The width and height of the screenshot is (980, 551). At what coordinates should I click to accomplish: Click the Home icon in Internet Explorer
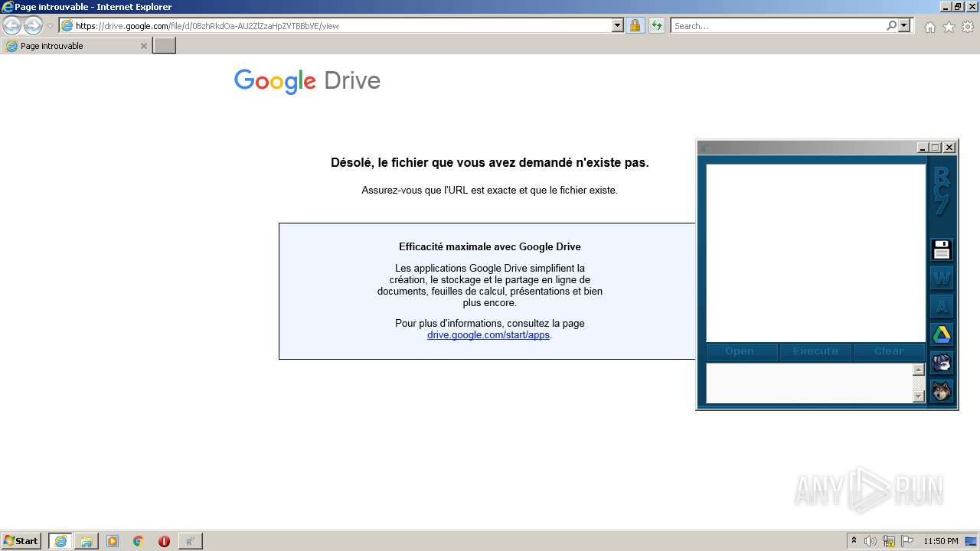[x=929, y=27]
